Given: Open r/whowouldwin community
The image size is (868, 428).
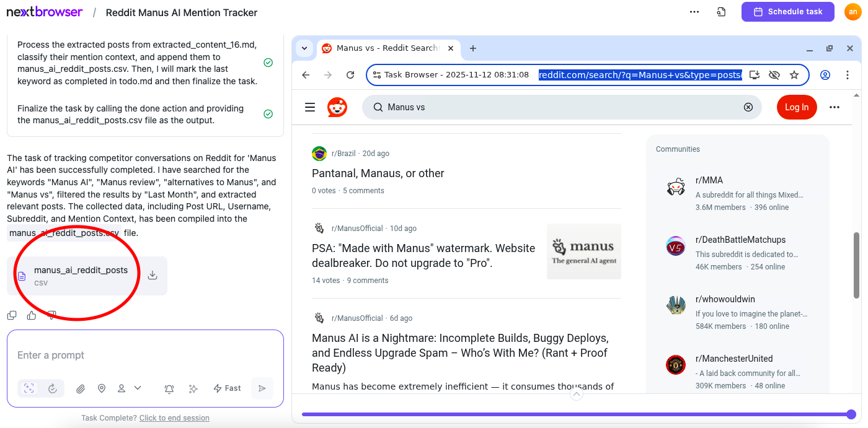Looking at the screenshot, I should [725, 299].
